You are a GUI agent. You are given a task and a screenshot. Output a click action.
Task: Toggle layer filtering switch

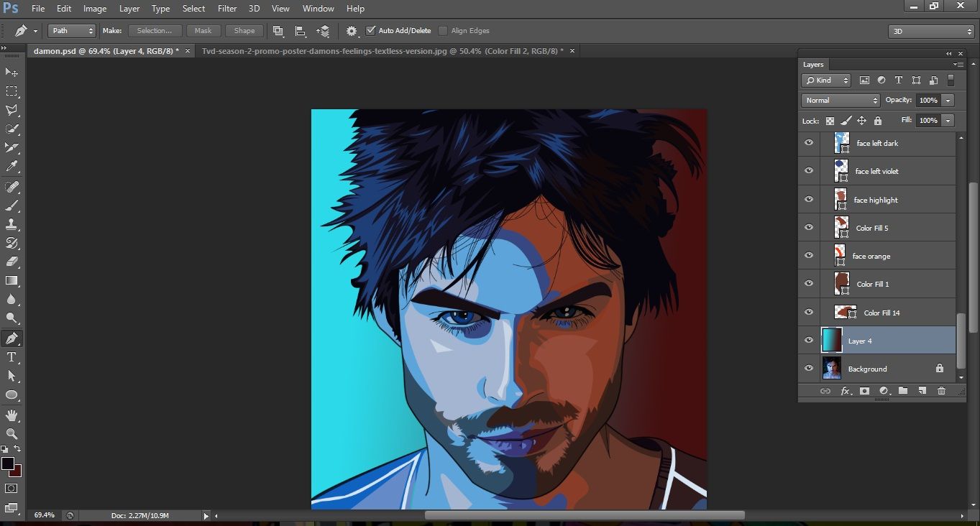pyautogui.click(x=951, y=80)
